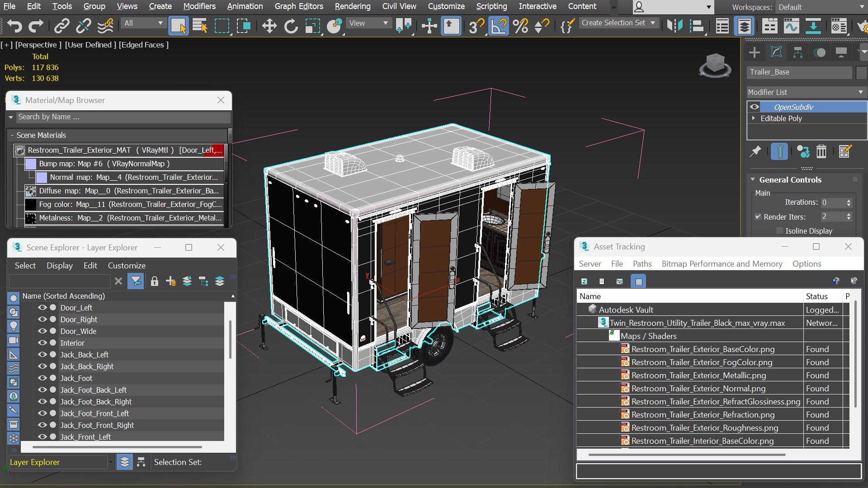Uncheck the Render Iters checkbox
This screenshot has width=868, height=488.
pos(758,217)
